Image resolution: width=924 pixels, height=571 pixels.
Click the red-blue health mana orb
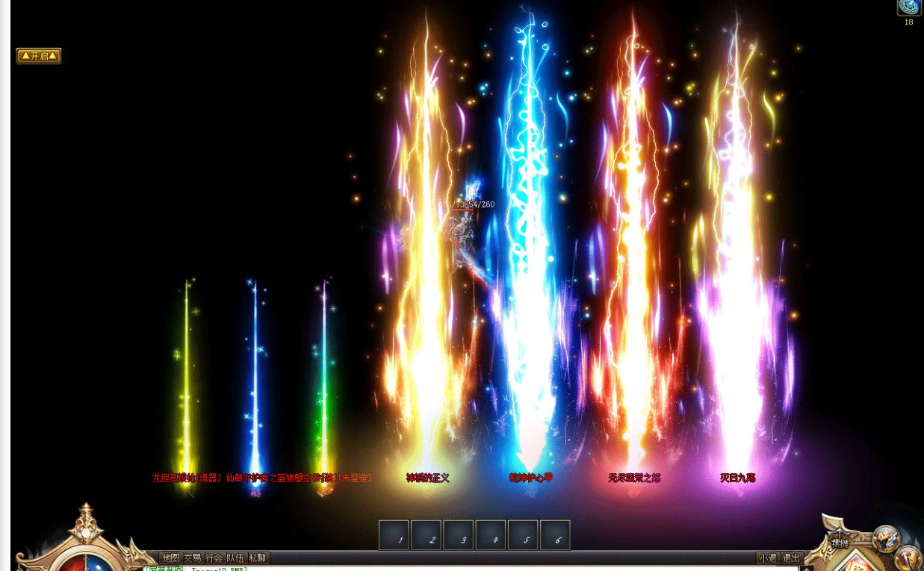coord(85,560)
